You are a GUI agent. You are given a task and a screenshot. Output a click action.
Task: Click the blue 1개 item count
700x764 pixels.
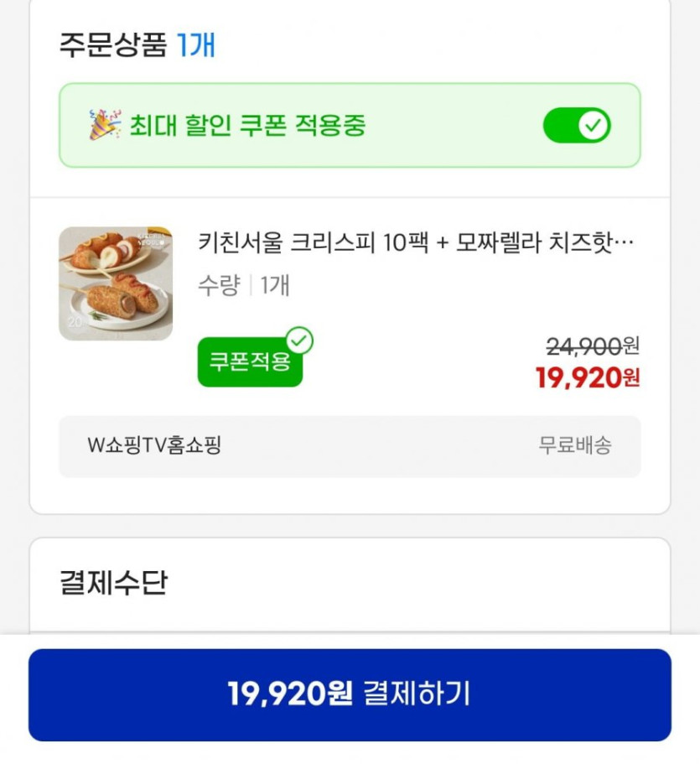point(195,44)
